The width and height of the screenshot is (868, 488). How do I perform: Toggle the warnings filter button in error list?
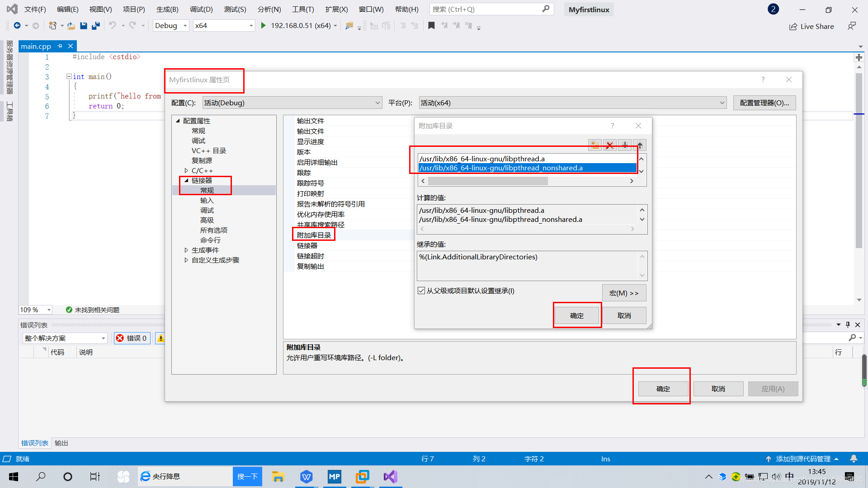coord(160,338)
